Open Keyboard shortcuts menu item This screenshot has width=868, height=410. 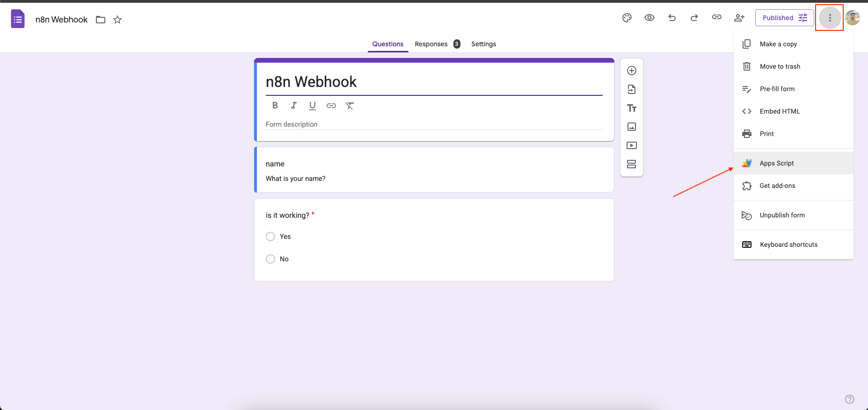pyautogui.click(x=794, y=245)
